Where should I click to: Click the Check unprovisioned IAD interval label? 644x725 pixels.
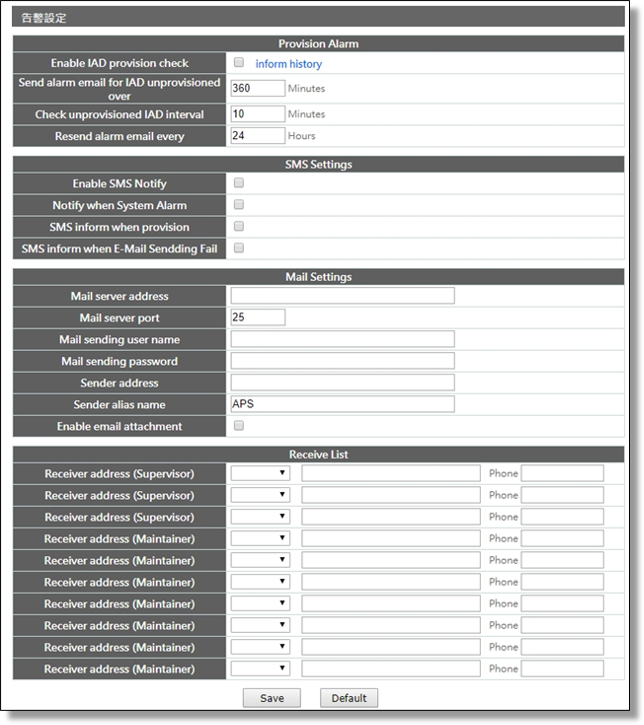click(x=119, y=115)
